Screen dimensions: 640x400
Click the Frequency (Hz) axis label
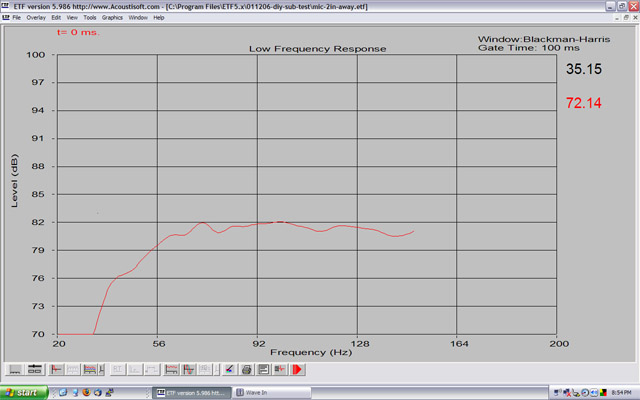point(311,353)
